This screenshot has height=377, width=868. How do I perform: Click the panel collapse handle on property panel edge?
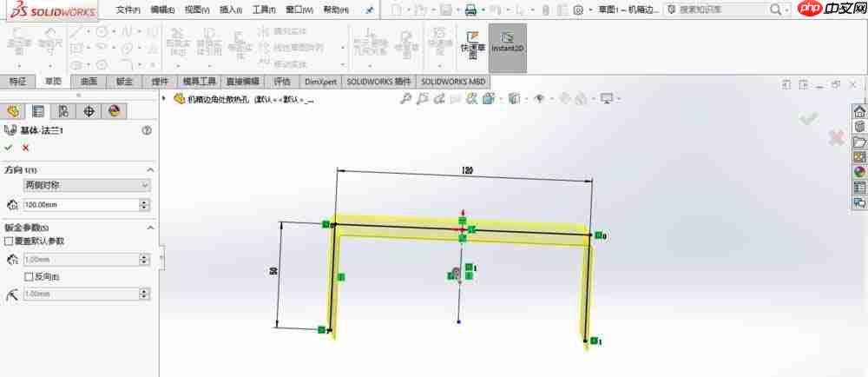161,259
